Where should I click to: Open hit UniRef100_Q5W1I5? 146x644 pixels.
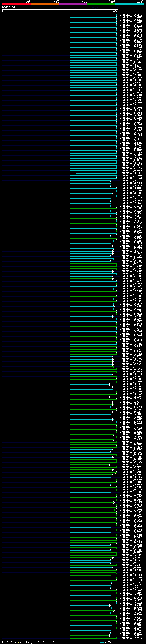pyautogui.click(x=131, y=15)
